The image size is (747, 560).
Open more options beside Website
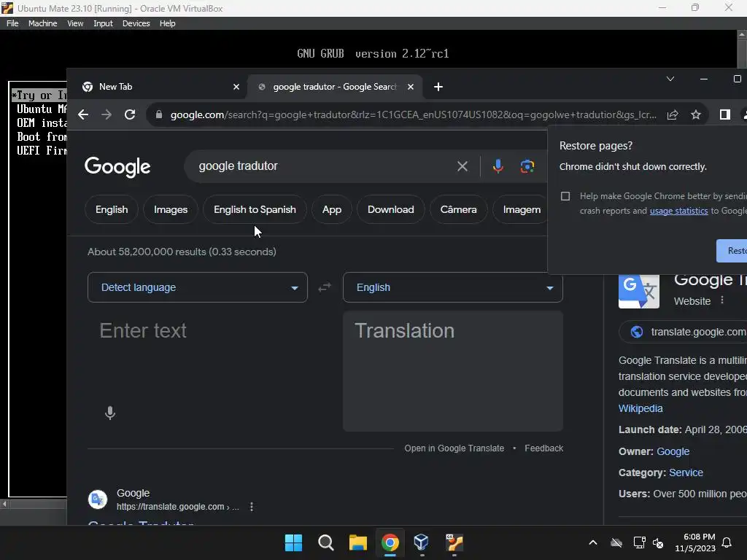coord(722,300)
